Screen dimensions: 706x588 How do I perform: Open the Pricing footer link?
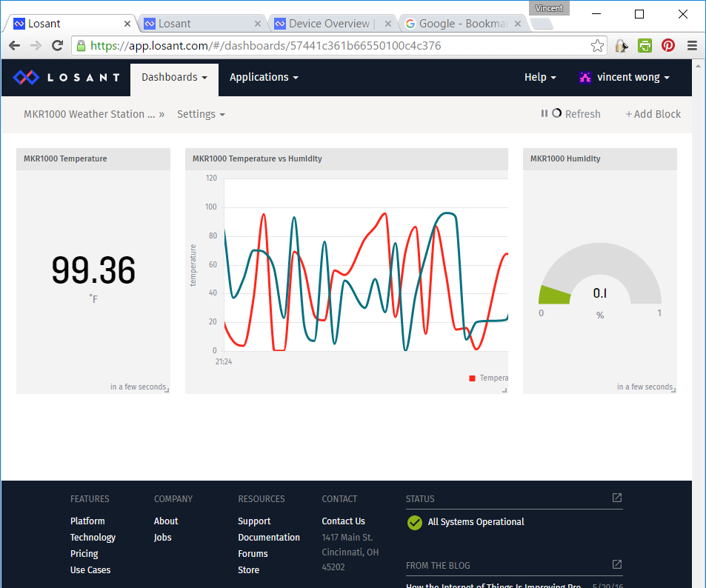[84, 553]
